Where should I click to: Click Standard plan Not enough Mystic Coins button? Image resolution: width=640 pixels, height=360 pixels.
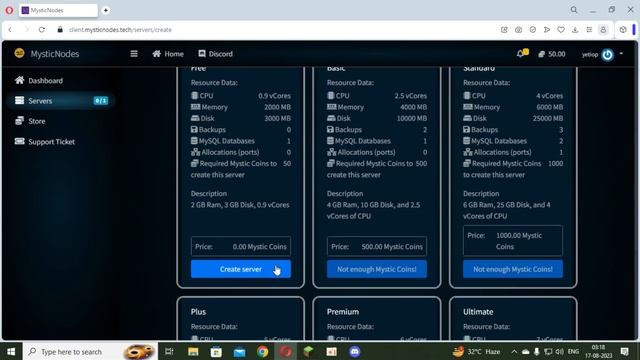pyautogui.click(x=513, y=269)
